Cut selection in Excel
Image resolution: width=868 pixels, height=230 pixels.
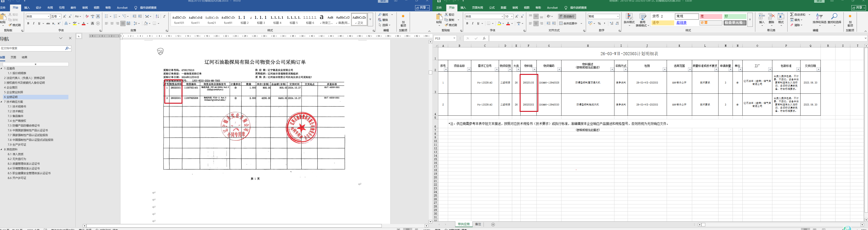tap(449, 15)
